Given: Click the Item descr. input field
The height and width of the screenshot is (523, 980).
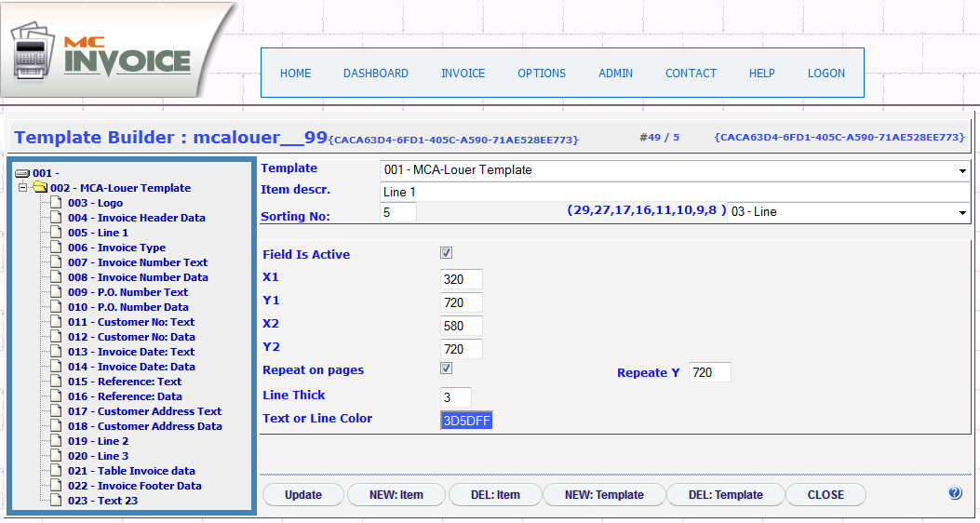Looking at the screenshot, I should [x=675, y=193].
